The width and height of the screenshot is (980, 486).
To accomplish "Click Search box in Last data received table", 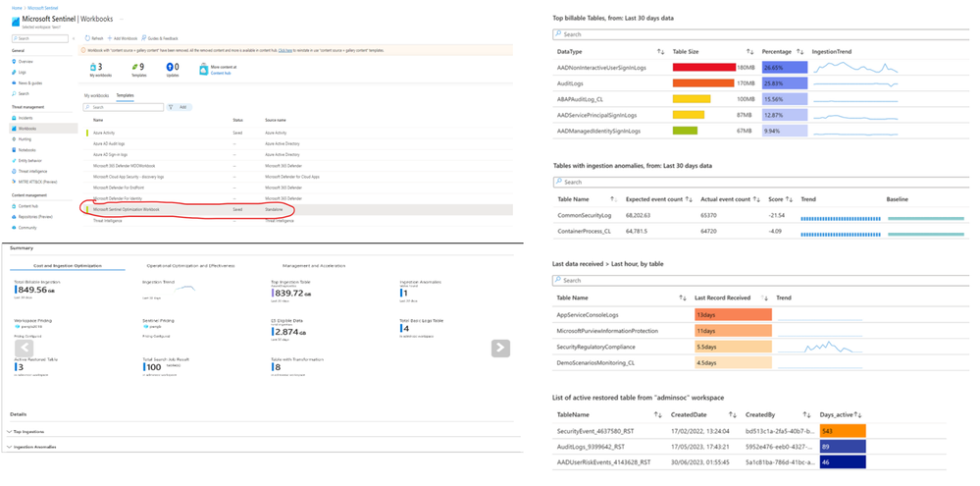I will click(x=761, y=280).
